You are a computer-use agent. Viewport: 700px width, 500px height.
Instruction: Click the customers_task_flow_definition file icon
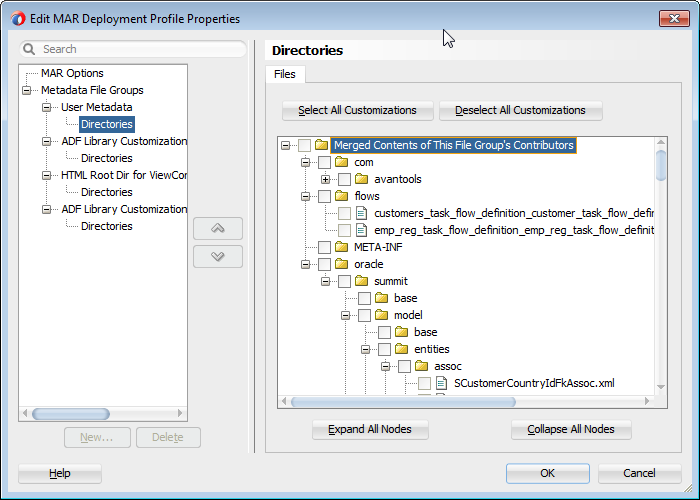[361, 213]
